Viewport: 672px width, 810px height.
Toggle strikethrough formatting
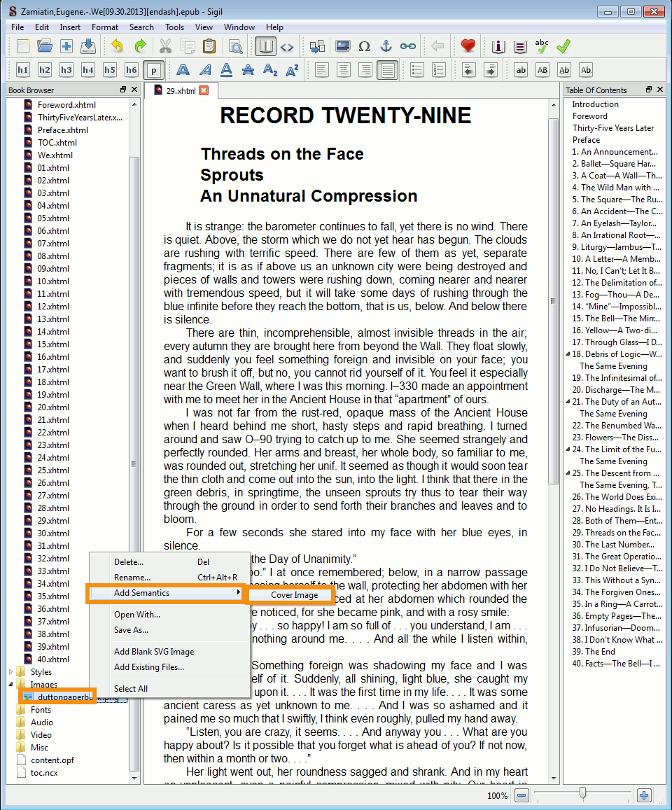248,70
